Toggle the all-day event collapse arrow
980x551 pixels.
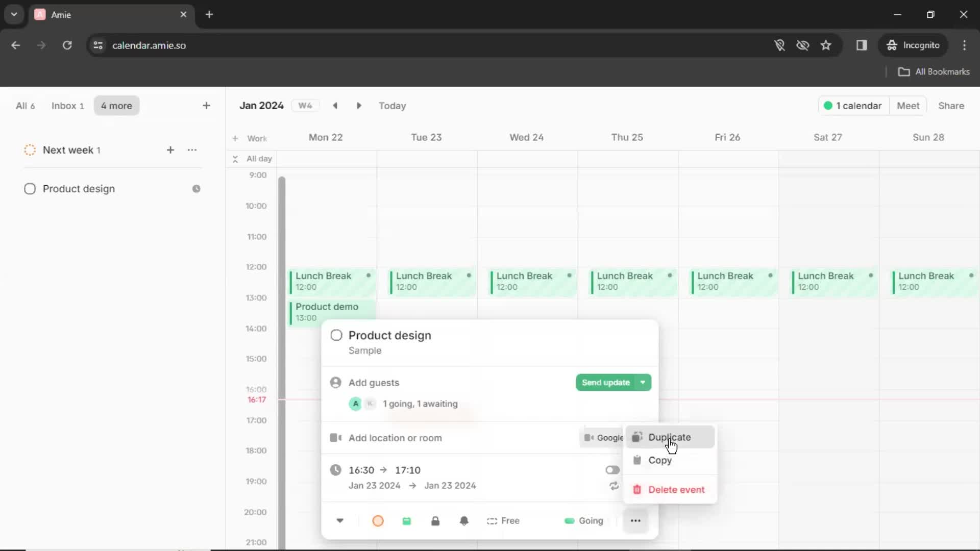coord(236,158)
